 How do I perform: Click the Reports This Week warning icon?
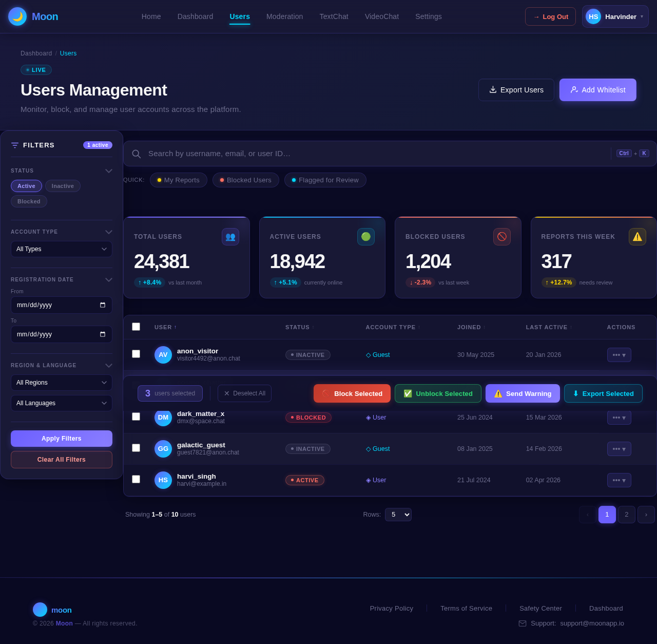[637, 237]
